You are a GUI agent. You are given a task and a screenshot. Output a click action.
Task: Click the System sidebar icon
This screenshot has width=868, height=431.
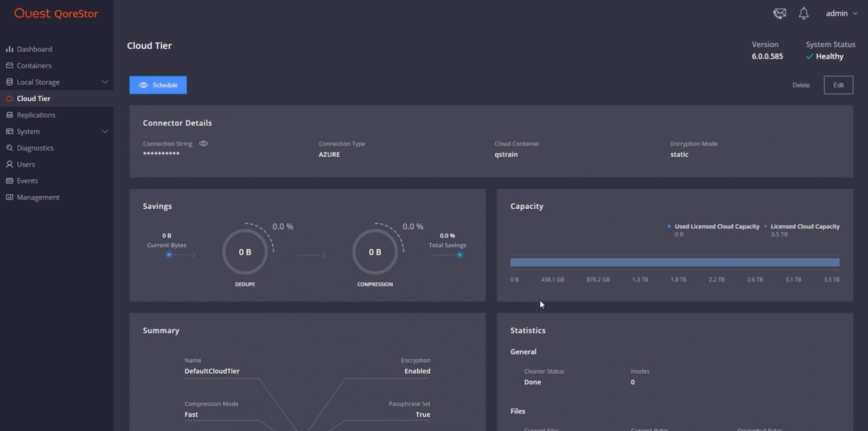coord(9,131)
